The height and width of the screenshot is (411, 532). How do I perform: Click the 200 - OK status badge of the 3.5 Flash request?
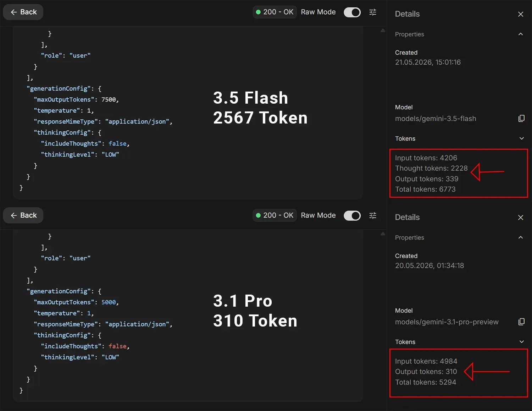(x=275, y=12)
